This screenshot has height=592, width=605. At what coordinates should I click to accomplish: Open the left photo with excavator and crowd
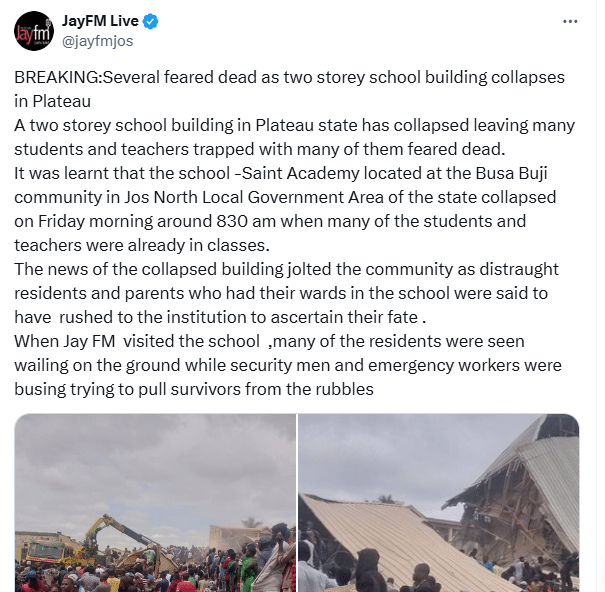pos(155,503)
